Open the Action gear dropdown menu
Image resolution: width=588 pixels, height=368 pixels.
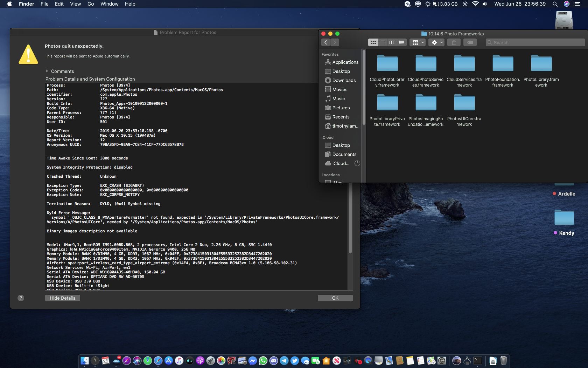coord(437,42)
